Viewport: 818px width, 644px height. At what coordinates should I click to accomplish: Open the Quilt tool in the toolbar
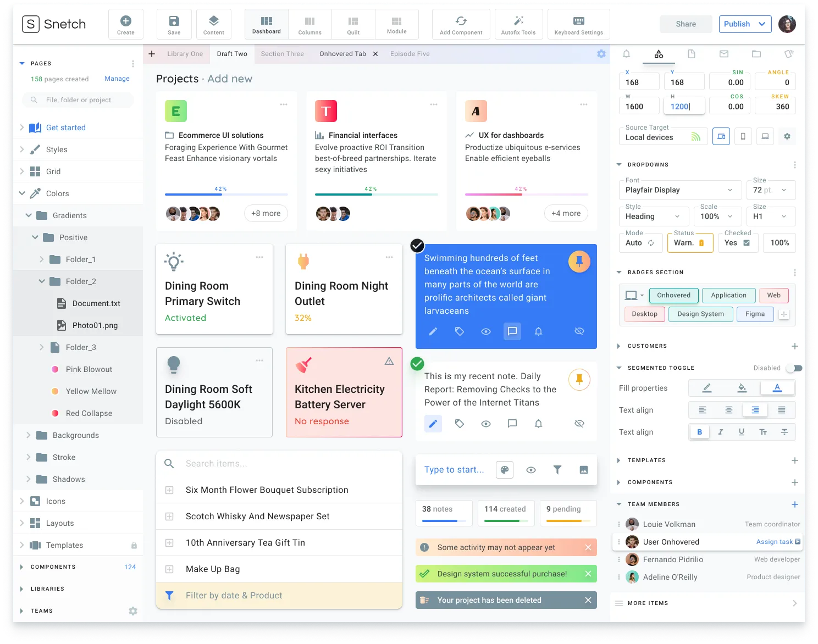click(352, 24)
